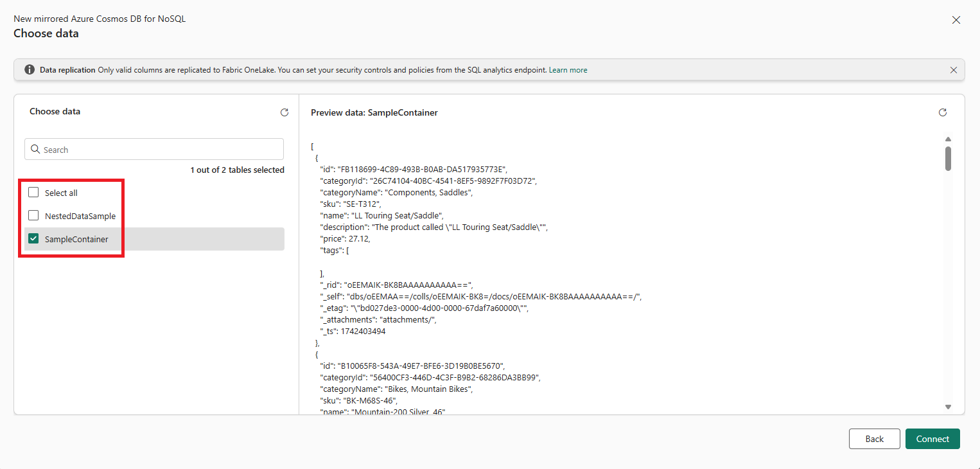Tick the NestedDataSample checkbox
Viewport: 980px width, 469px height.
pos(33,216)
